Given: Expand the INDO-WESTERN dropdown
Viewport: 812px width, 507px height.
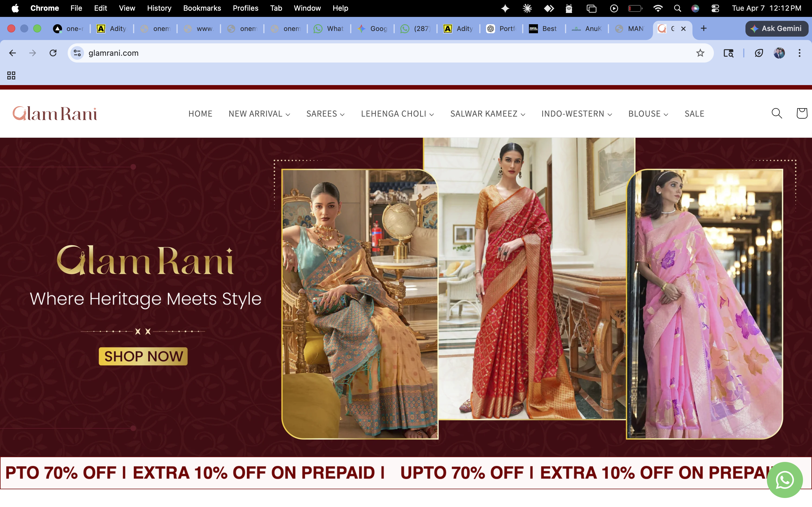Looking at the screenshot, I should coord(577,113).
